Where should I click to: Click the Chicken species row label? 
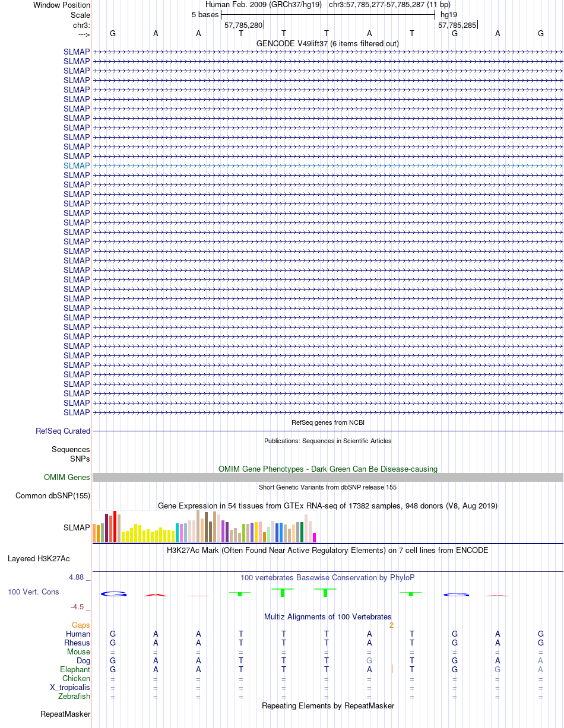[x=77, y=678]
